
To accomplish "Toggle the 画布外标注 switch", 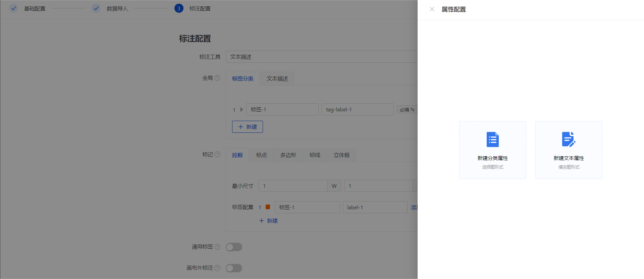I will coord(234,268).
